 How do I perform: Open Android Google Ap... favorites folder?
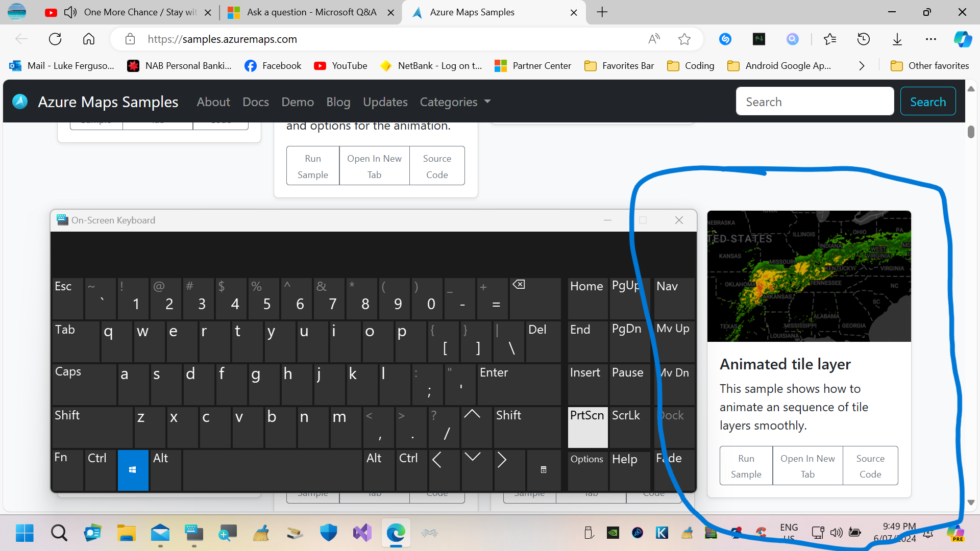(779, 66)
